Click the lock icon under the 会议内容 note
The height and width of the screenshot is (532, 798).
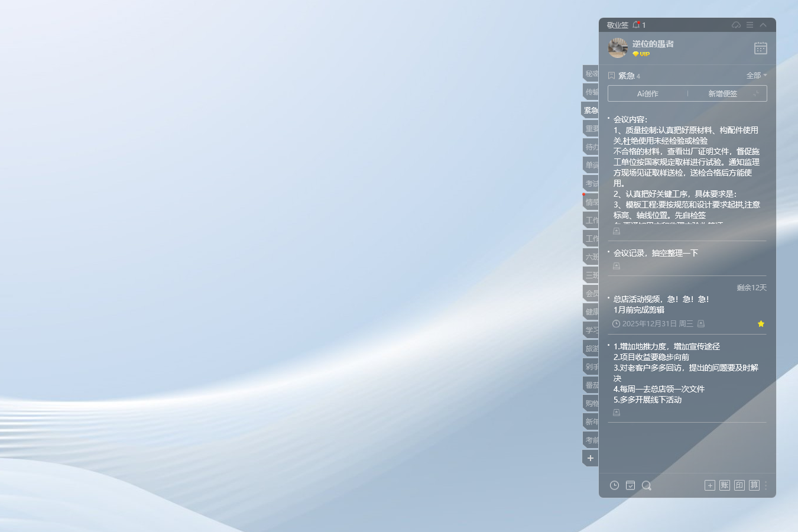[x=617, y=231]
